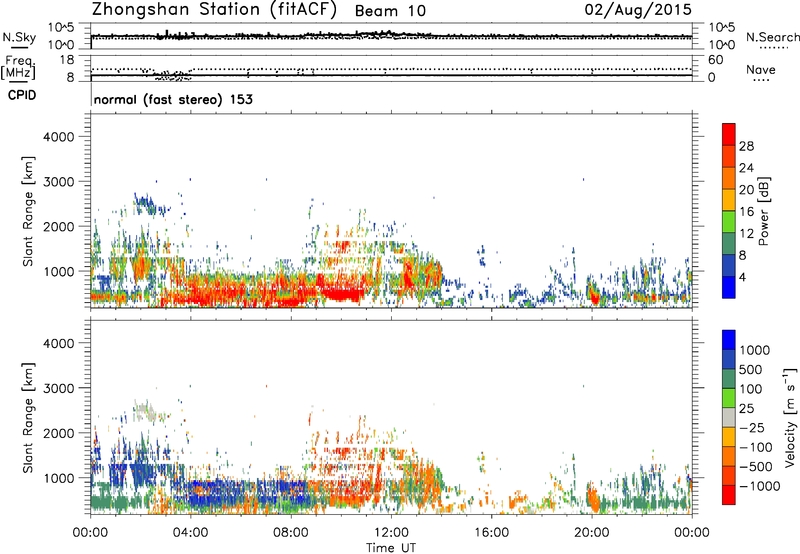The width and height of the screenshot is (800, 554).
Task: Click the intense red power echo near 10:00
Action: point(341,293)
